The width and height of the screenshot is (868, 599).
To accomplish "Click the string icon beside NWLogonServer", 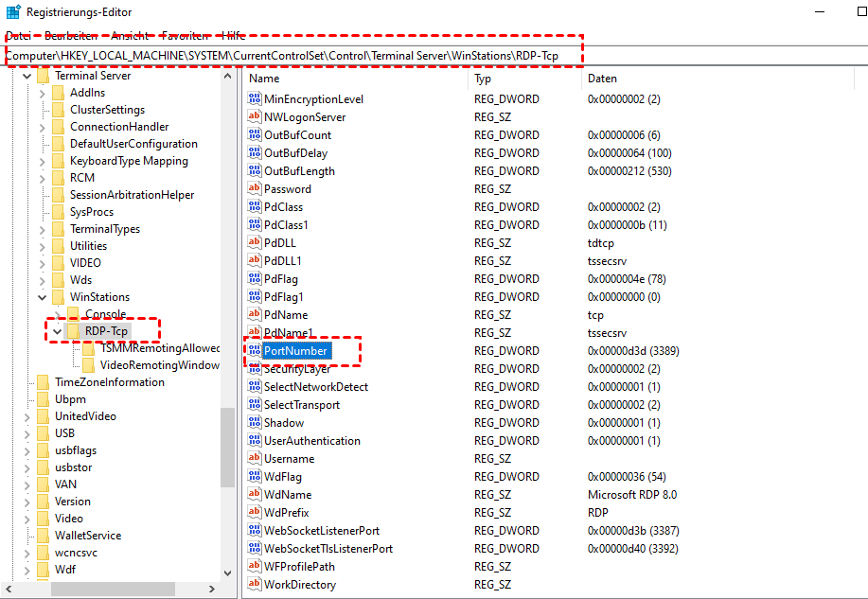I will (254, 117).
